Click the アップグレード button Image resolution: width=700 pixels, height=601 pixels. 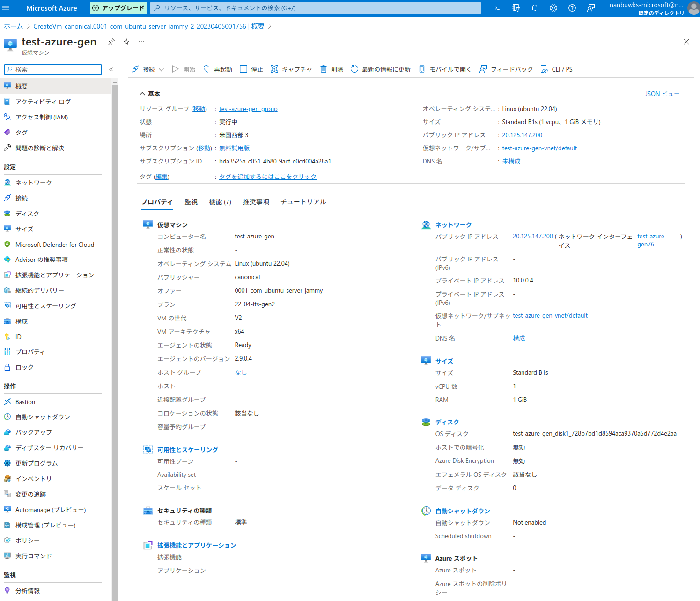(x=118, y=8)
